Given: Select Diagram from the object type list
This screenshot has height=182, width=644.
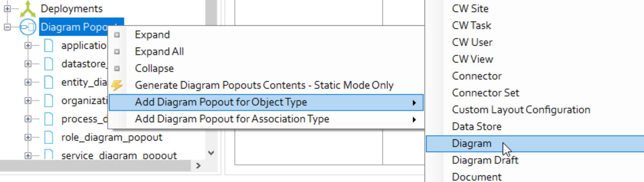Looking at the screenshot, I should 471,144.
